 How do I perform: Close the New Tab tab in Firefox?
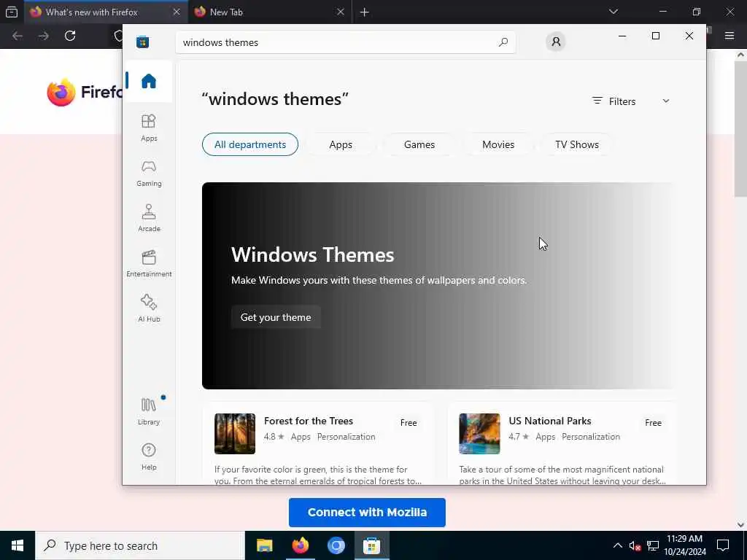[x=340, y=12]
